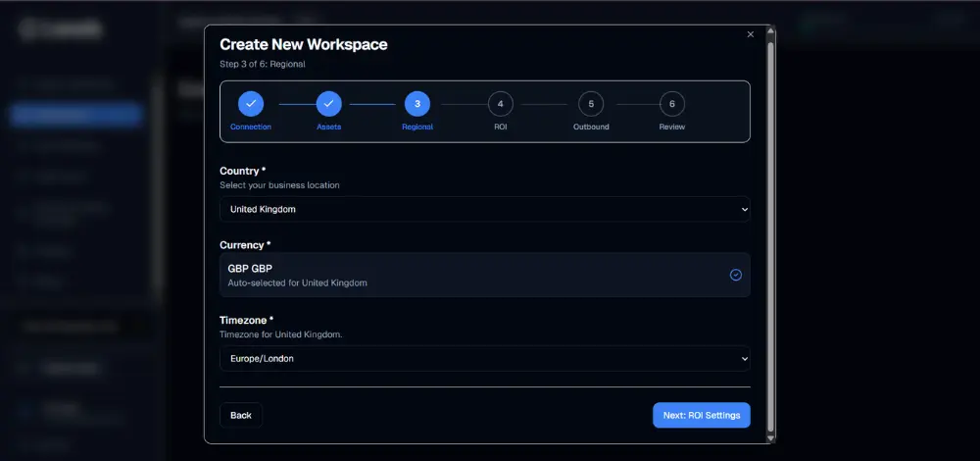The width and height of the screenshot is (980, 461).
Task: Click the dialog's vertical scrollbar thumb
Action: coord(770,236)
